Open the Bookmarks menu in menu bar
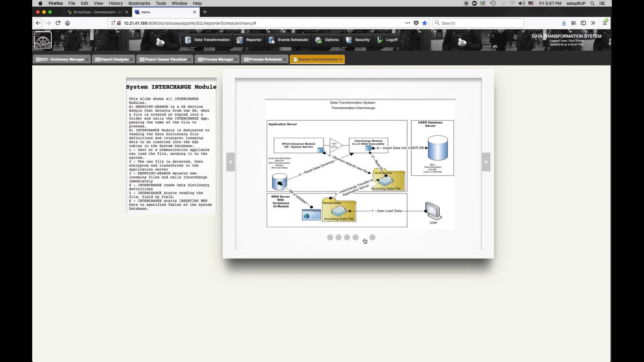This screenshot has width=644, height=362. coord(139,3)
